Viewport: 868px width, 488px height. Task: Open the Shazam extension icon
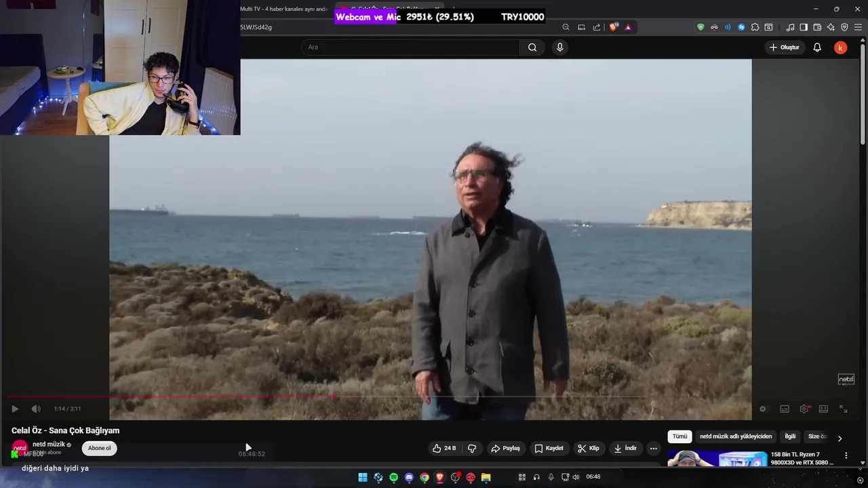[x=741, y=27]
